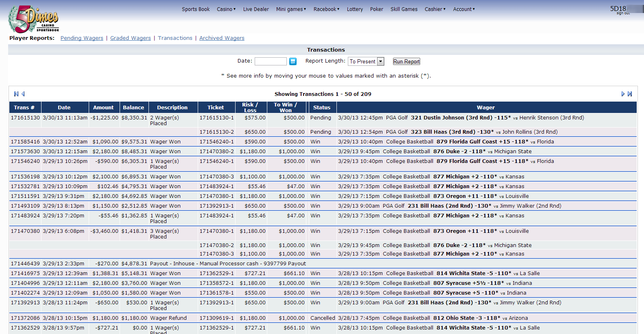Click the Amount column header
Viewport: 644px width, 334px height.
103,107
